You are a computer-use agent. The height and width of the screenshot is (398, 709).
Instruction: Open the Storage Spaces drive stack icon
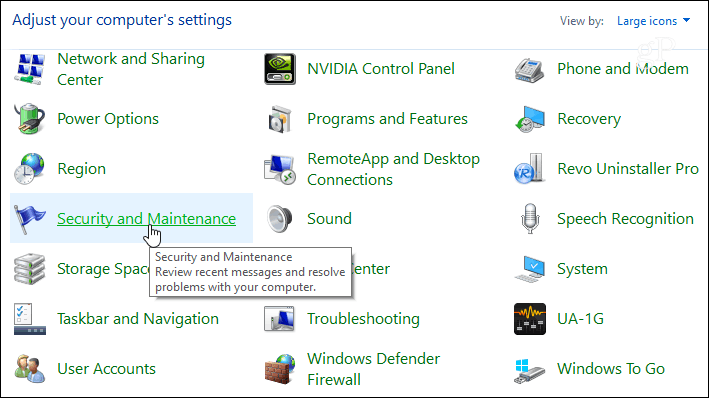[x=29, y=269]
